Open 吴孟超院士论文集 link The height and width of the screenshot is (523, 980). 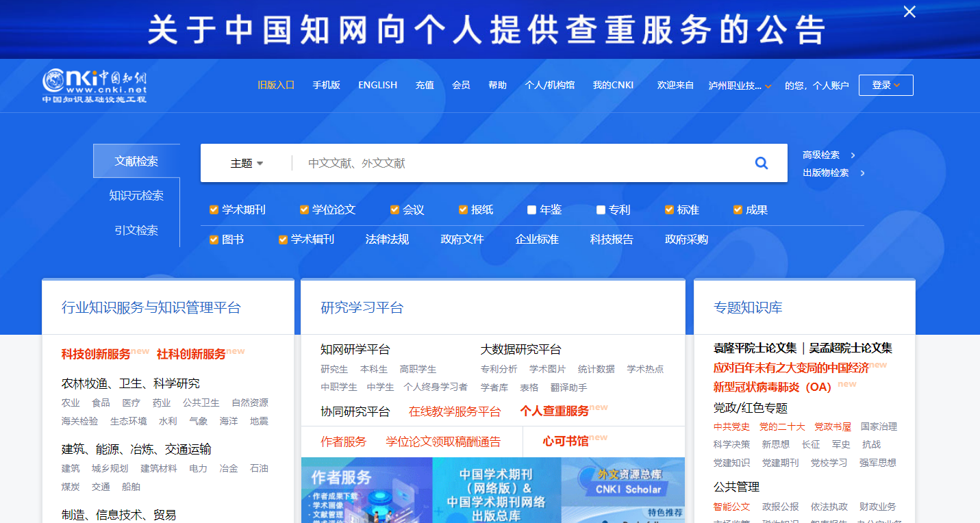tap(851, 348)
